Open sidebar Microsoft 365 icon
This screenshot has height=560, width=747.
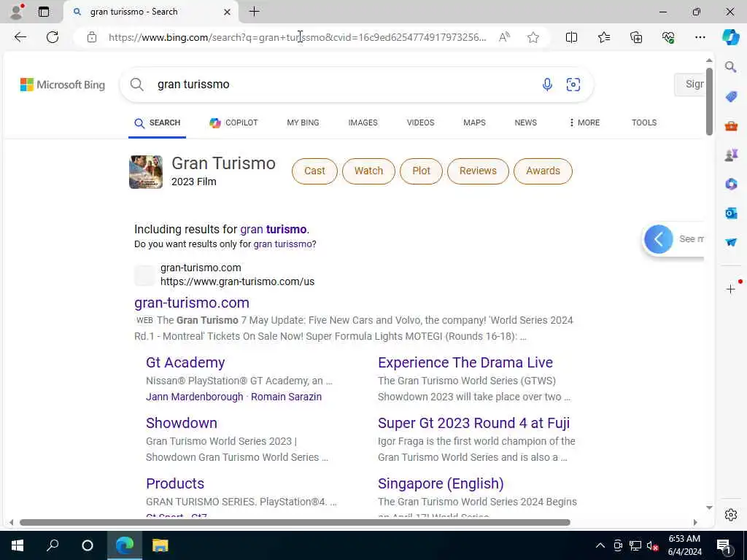pyautogui.click(x=731, y=184)
